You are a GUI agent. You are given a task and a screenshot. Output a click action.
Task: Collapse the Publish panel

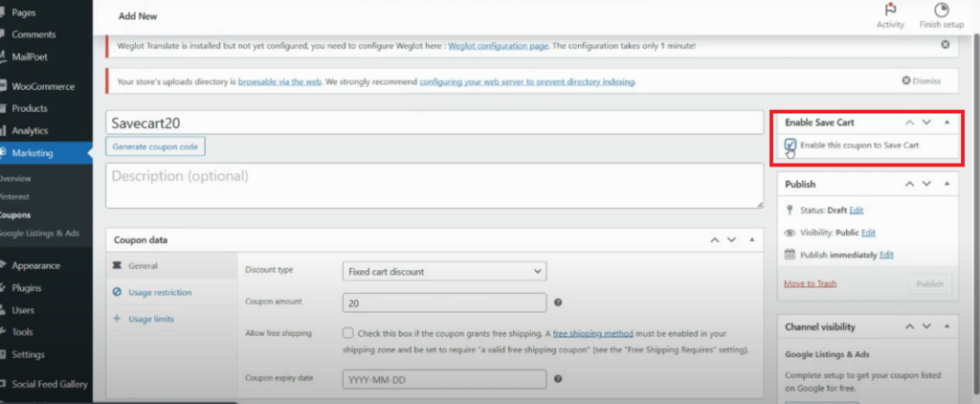point(947,184)
